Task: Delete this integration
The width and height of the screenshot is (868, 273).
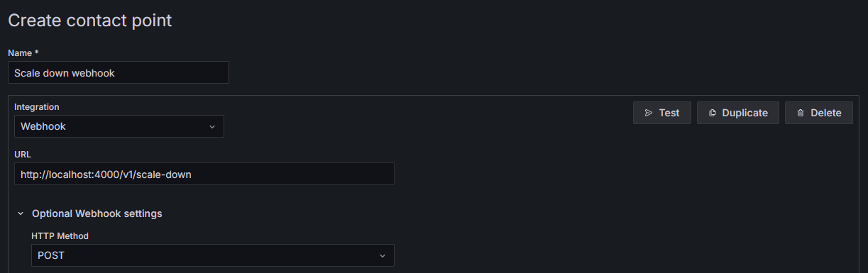Action: click(819, 113)
